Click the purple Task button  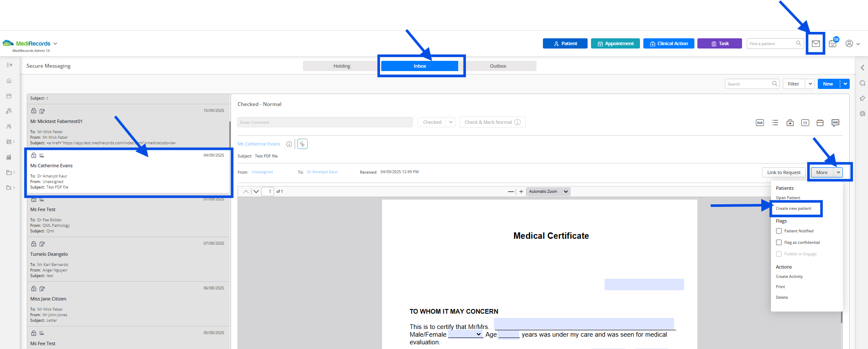tap(720, 43)
